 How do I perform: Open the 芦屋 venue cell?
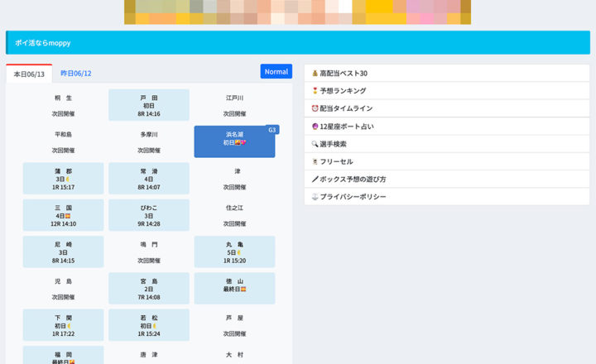click(x=234, y=325)
